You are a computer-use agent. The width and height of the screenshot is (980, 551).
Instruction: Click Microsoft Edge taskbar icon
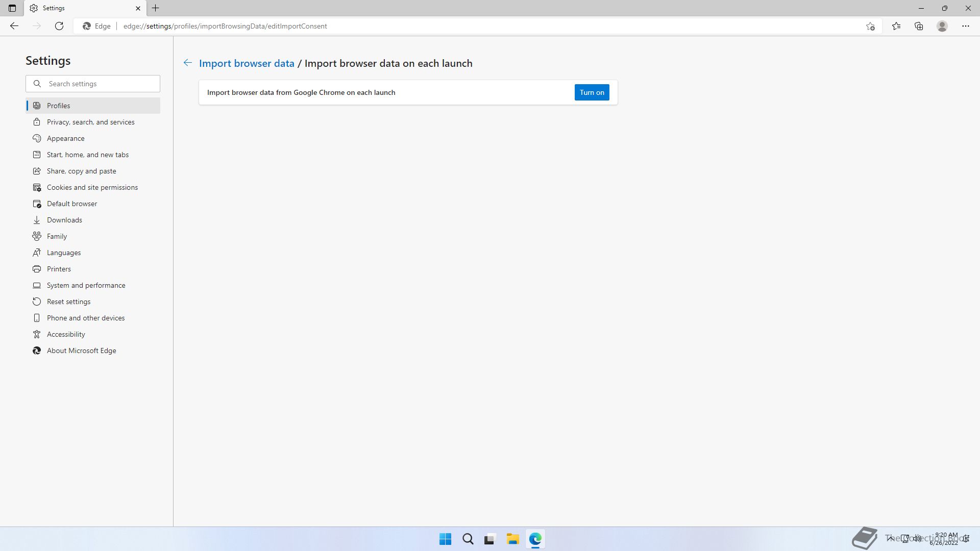tap(535, 539)
